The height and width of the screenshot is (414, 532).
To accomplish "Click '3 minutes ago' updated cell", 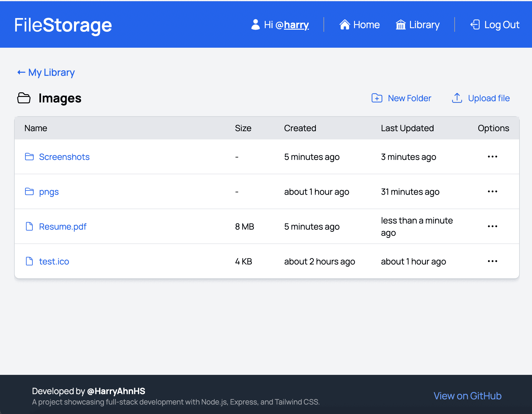I will [x=408, y=157].
